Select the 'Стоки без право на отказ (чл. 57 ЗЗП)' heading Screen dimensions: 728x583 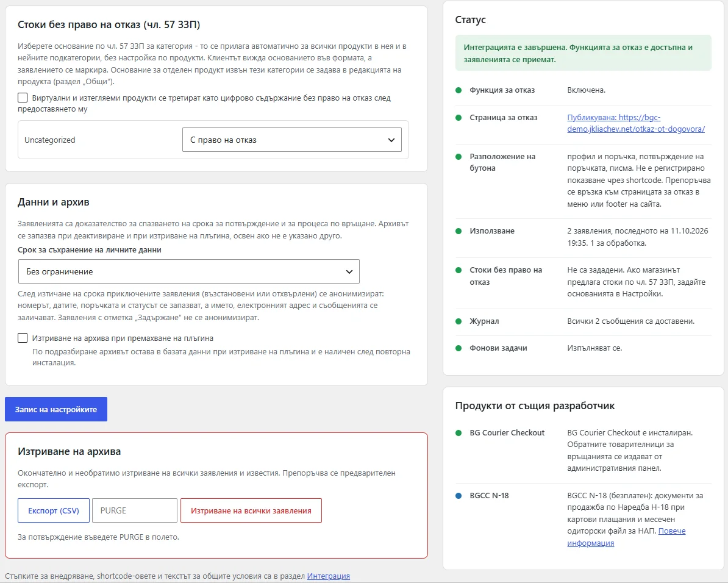click(109, 24)
